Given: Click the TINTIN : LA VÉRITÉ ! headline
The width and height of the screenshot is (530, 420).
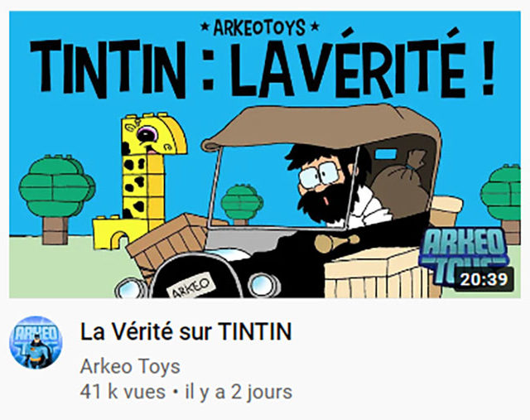Looking at the screenshot, I should click(x=263, y=66).
